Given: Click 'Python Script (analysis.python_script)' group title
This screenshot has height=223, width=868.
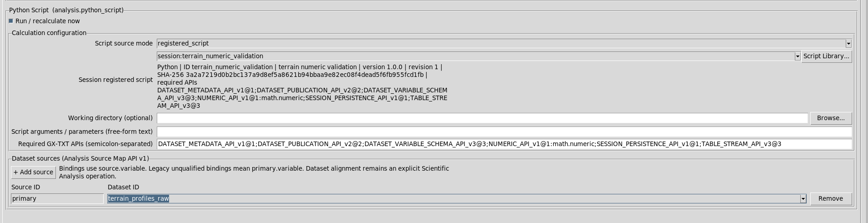Looking at the screenshot, I should coord(66,10).
